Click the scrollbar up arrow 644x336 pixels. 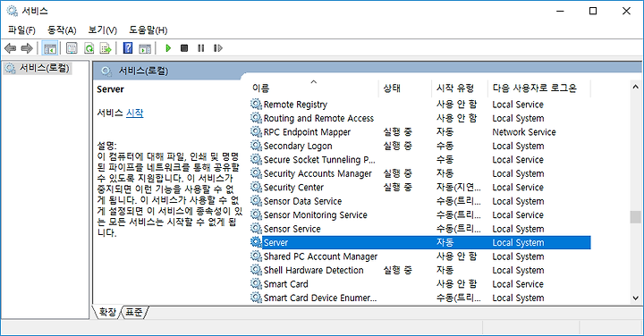(x=635, y=87)
